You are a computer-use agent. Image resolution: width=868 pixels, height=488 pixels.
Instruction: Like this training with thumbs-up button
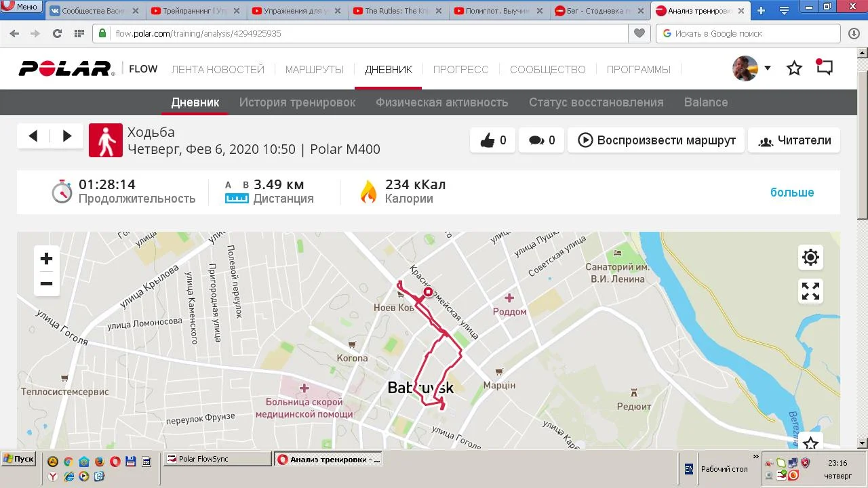coord(493,140)
